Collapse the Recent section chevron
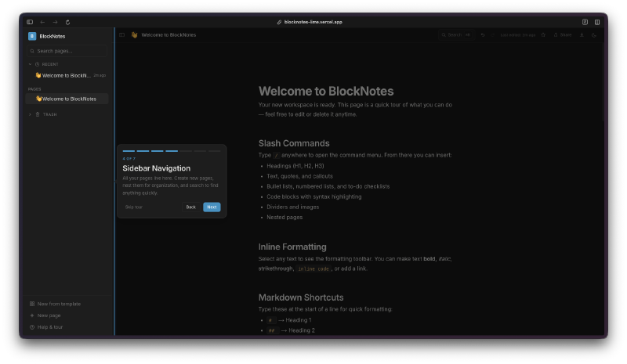The width and height of the screenshot is (627, 364). (x=30, y=64)
